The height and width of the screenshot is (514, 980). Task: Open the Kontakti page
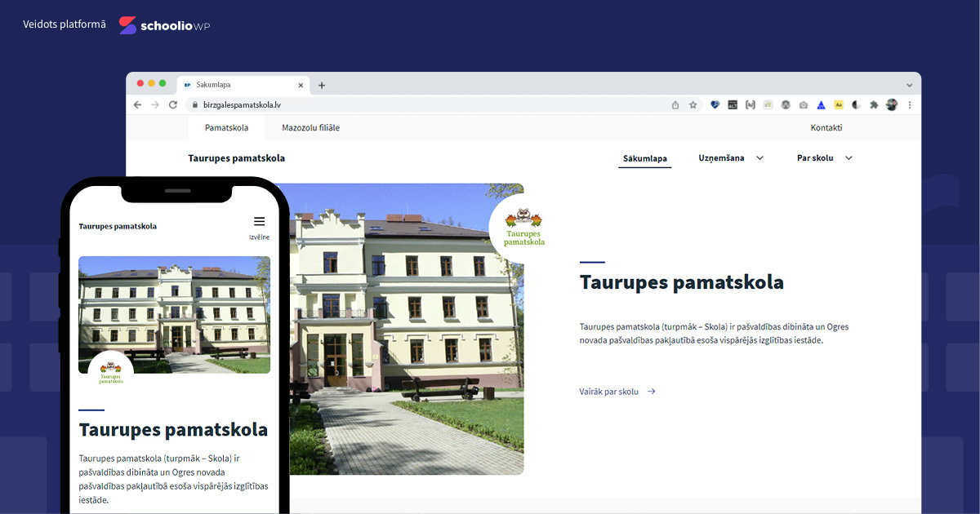click(x=826, y=127)
